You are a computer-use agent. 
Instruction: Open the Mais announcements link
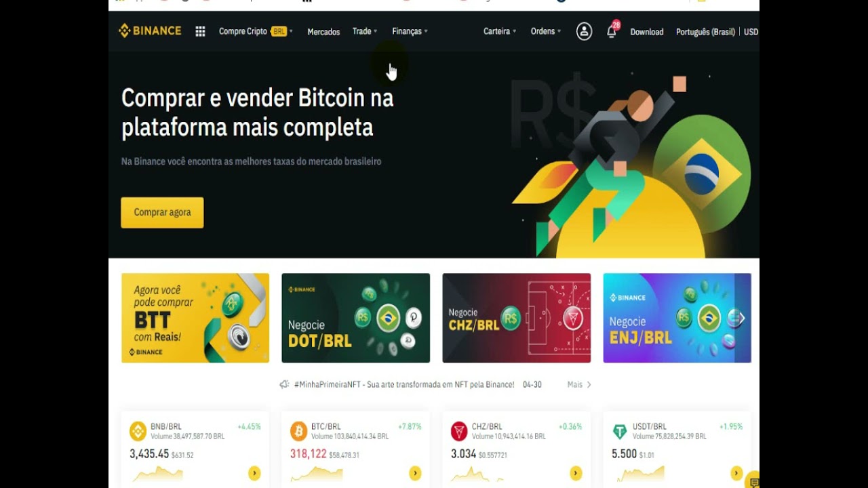(579, 384)
